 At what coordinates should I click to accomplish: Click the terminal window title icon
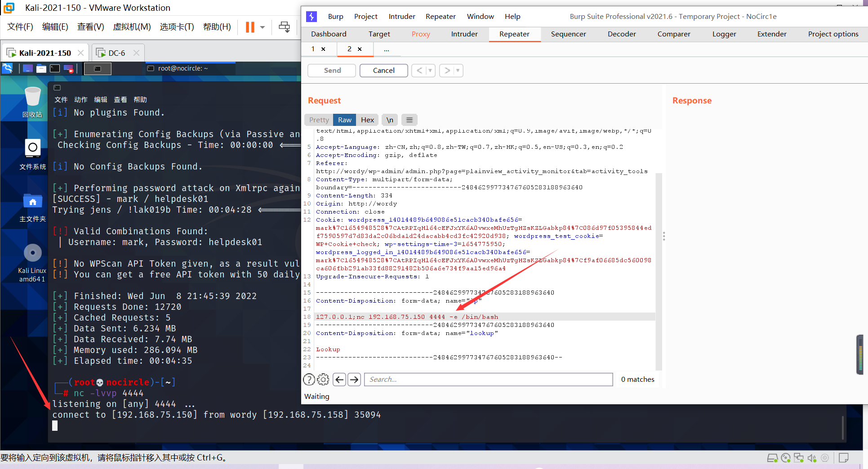tap(57, 88)
